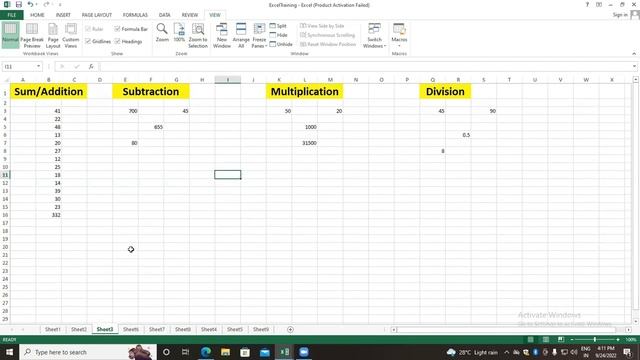Select Page Break Preview in status bar
This screenshot has width=640, height=360.
pyautogui.click(x=561, y=340)
